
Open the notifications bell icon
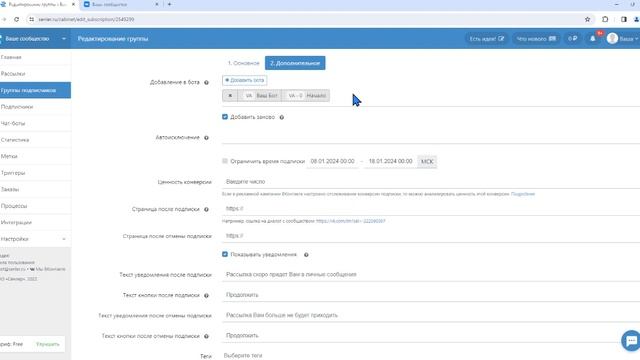[x=593, y=39]
